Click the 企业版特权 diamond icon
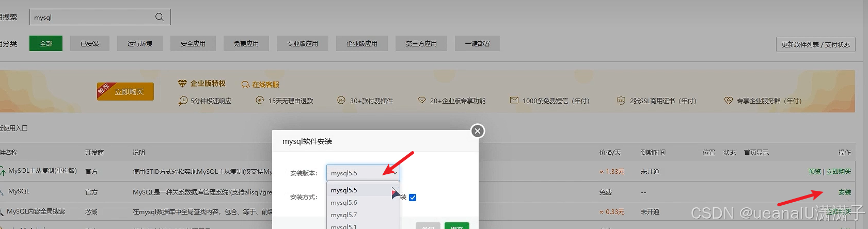868x229 pixels. pos(182,84)
